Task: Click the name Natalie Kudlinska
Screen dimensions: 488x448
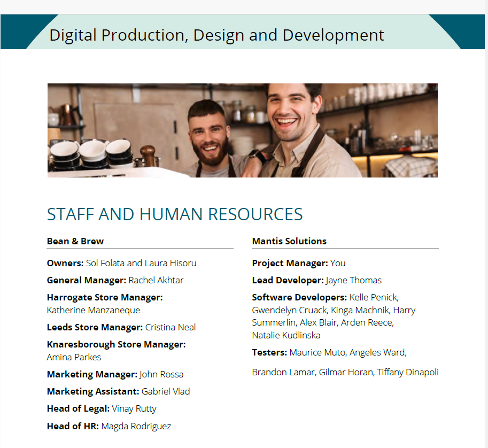Action: 286,335
